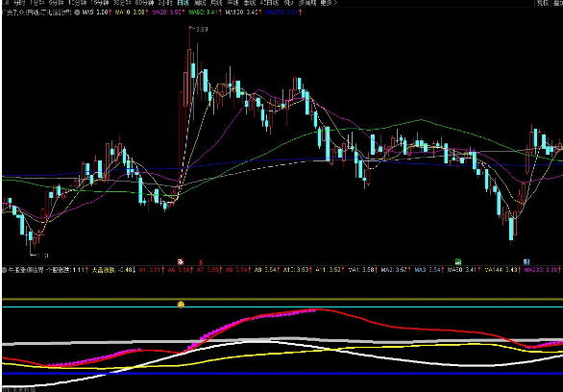
Task: Select the highlighted 日线 daily period tab
Action: (x=183, y=3)
